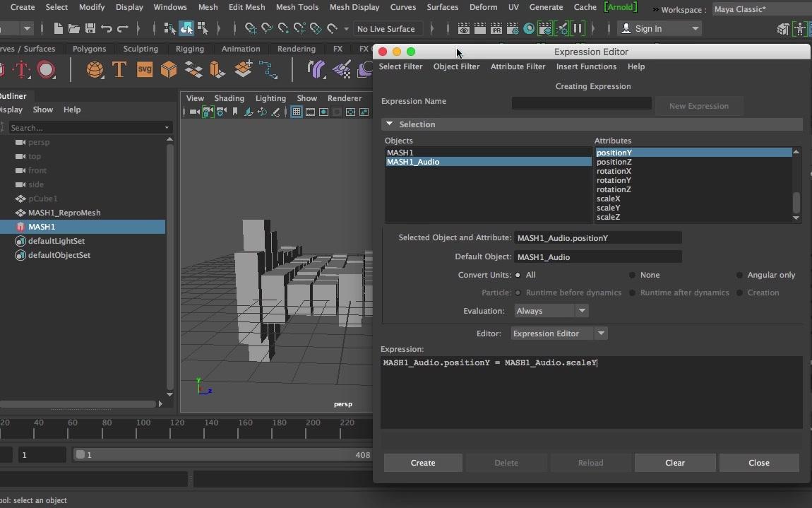
Task: Click the lock camera icon in viewport
Action: pyautogui.click(x=208, y=112)
